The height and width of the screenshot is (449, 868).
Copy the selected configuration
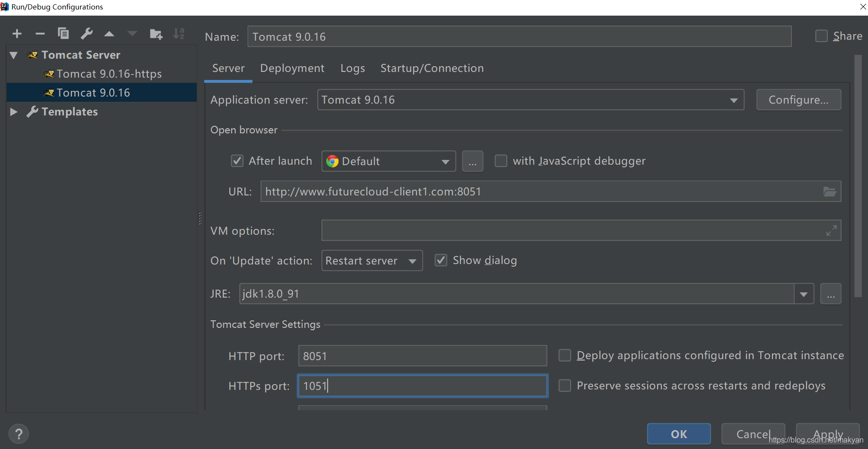(x=63, y=34)
